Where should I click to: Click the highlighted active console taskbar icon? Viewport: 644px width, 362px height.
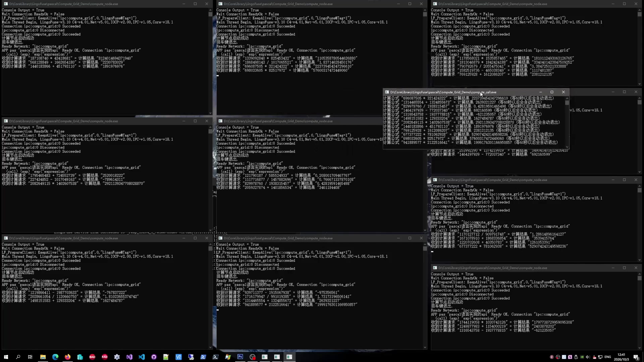(x=289, y=357)
